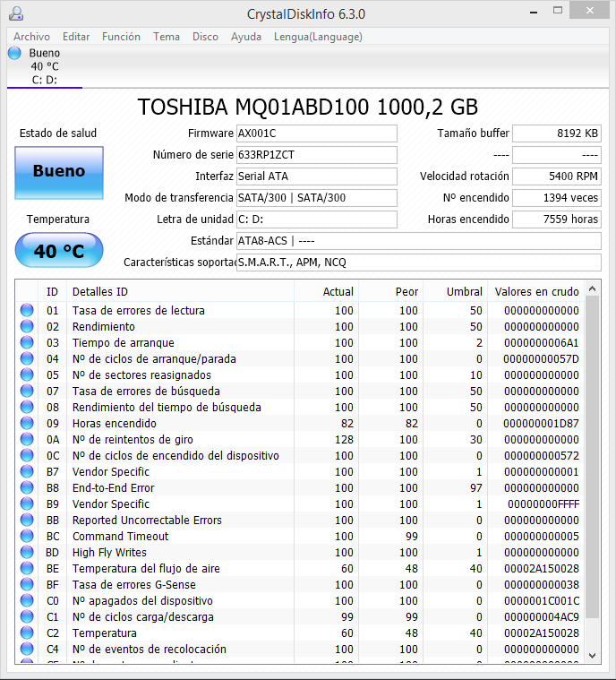Click the 40 °C temperature button
This screenshot has height=680, width=616.
click(x=59, y=250)
